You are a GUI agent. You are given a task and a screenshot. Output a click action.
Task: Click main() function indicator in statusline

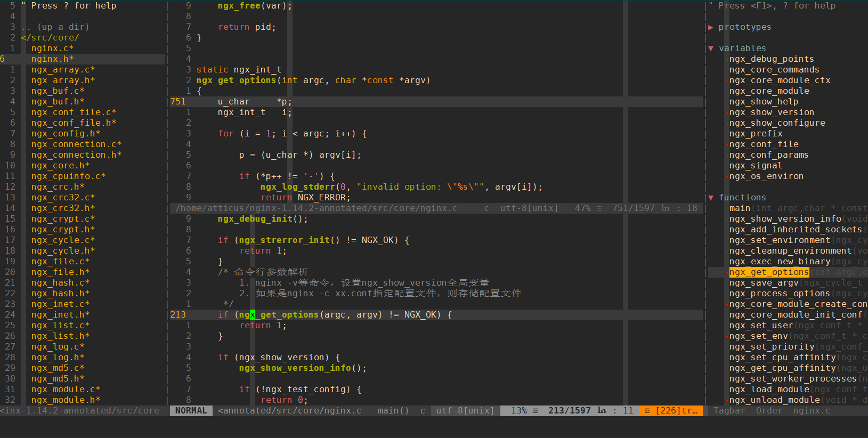[x=393, y=411]
